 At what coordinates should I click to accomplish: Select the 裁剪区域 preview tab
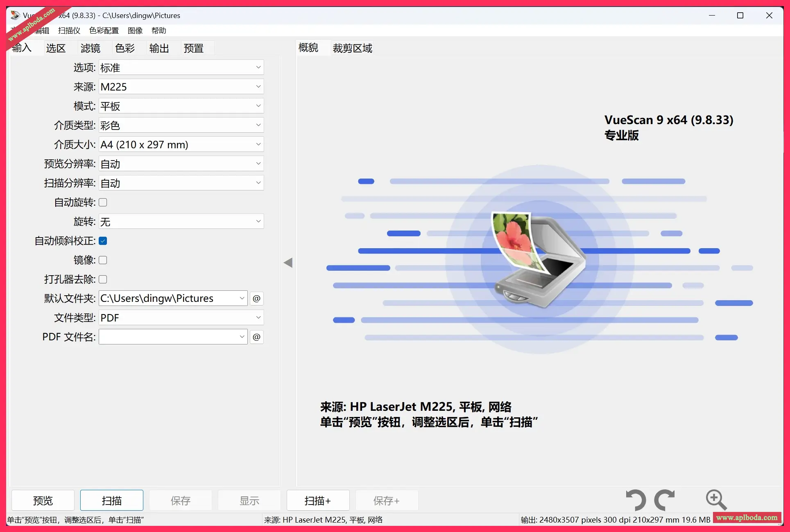point(353,48)
